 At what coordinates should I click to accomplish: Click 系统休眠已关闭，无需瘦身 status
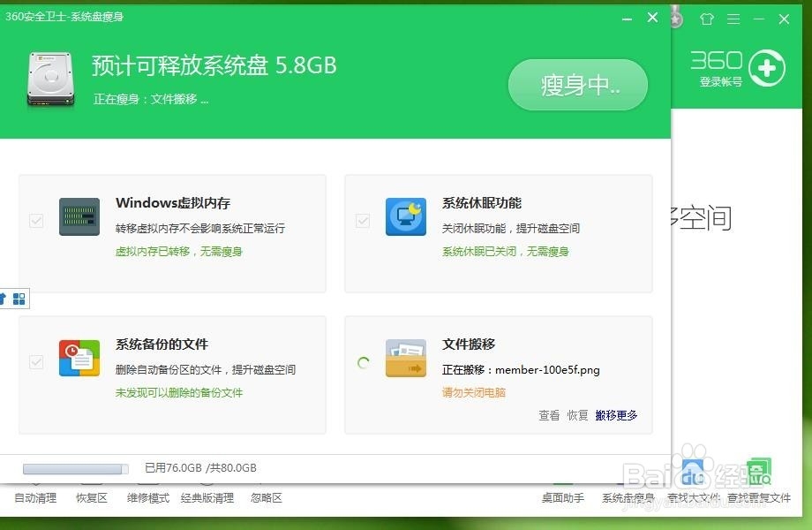506,251
